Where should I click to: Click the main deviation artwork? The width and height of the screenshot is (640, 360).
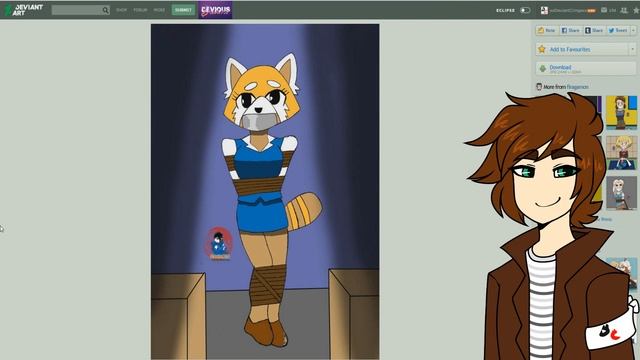pyautogui.click(x=265, y=191)
